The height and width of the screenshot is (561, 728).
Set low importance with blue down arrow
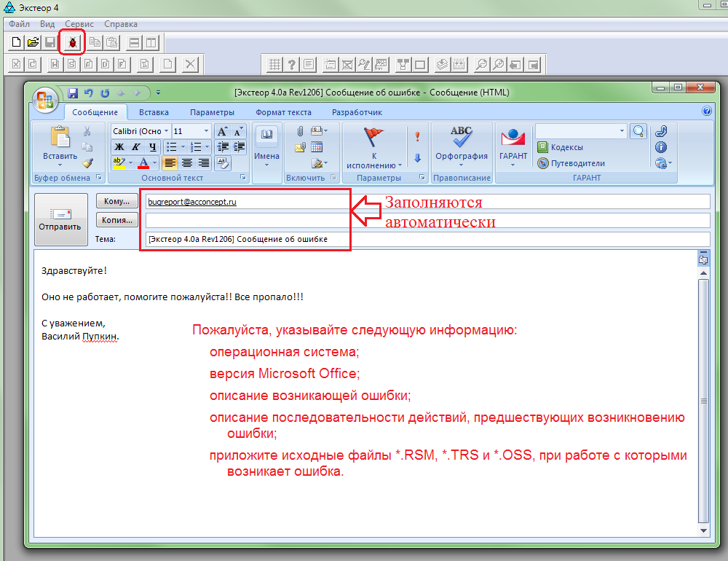[417, 158]
